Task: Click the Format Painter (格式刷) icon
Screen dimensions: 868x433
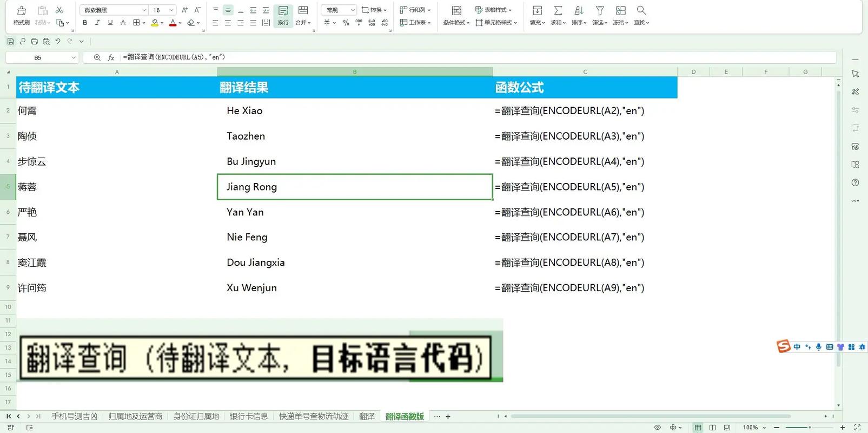Action: (22, 10)
